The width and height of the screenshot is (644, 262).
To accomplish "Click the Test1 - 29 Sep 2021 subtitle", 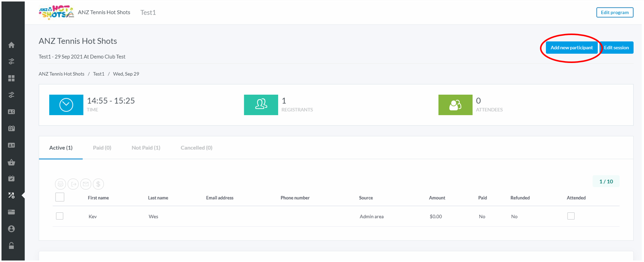I will click(82, 57).
